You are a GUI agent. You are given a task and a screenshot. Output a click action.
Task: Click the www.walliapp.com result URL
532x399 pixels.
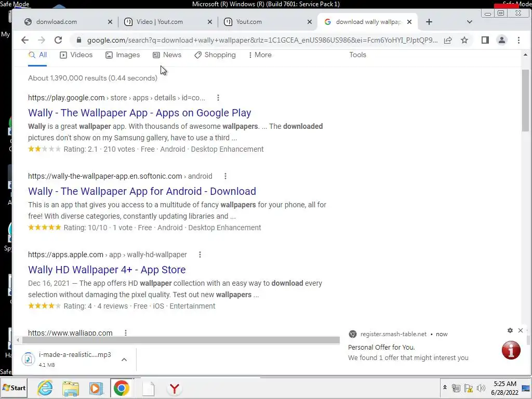tap(70, 333)
